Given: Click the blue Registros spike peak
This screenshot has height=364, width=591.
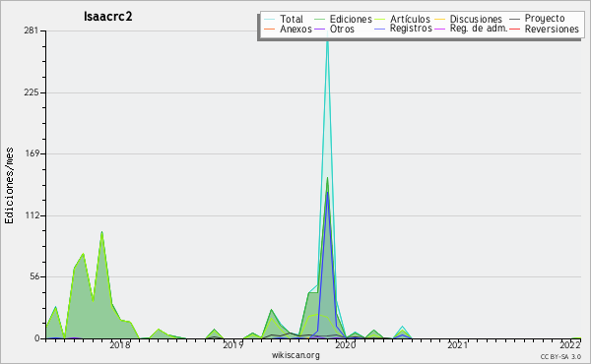Looking at the screenshot, I should click(x=328, y=193).
